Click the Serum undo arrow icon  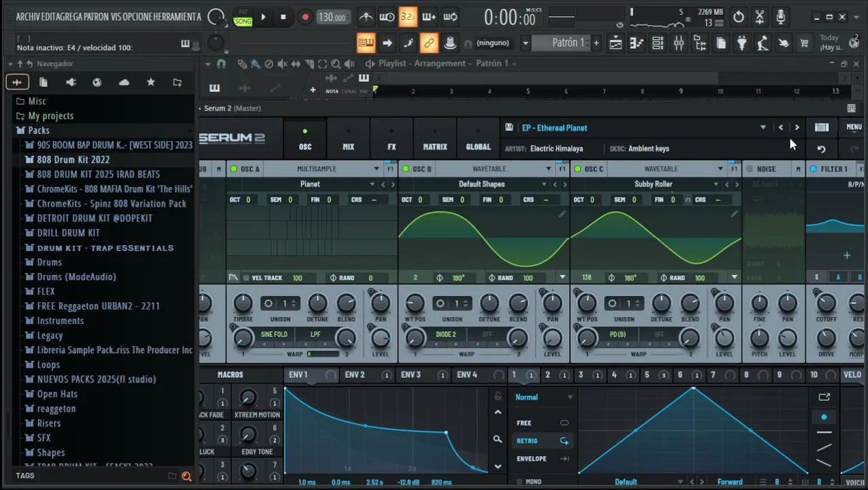click(822, 149)
